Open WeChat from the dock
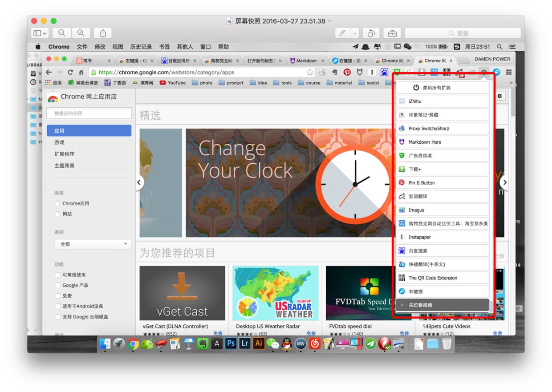 tap(272, 344)
